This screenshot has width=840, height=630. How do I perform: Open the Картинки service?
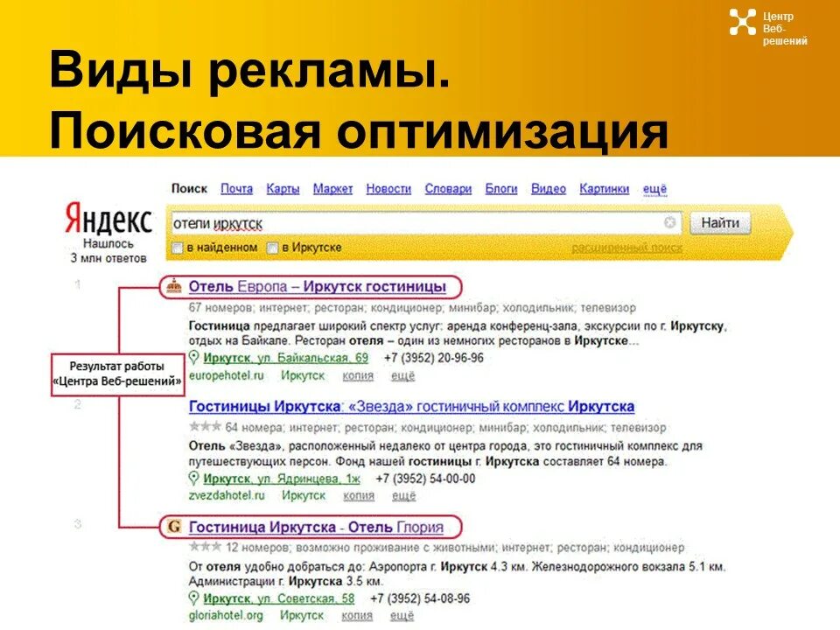605,189
